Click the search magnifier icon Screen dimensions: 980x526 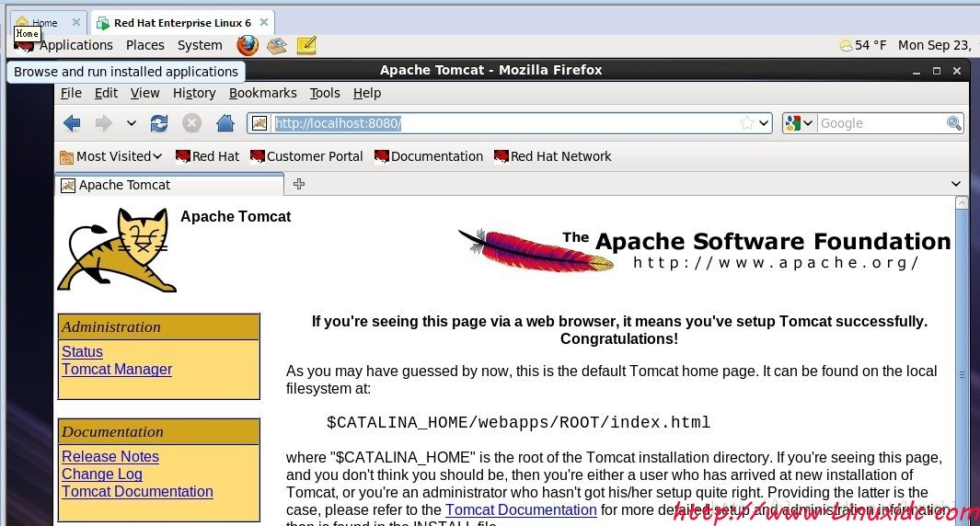coord(953,123)
